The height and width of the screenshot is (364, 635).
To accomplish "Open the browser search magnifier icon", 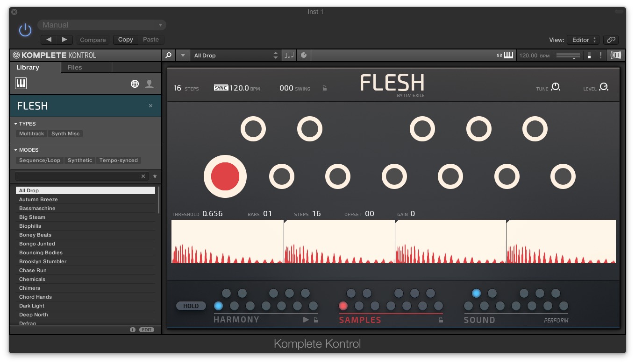I will [x=169, y=56].
